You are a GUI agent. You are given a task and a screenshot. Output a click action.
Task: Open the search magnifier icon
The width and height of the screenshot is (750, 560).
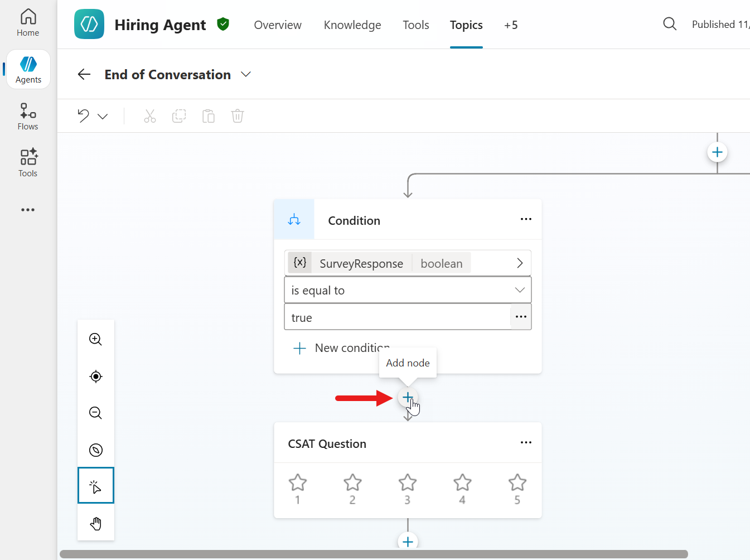point(670,24)
